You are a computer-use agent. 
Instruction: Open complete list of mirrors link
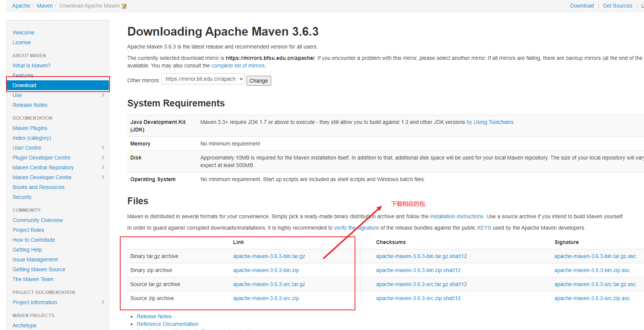pyautogui.click(x=238, y=66)
